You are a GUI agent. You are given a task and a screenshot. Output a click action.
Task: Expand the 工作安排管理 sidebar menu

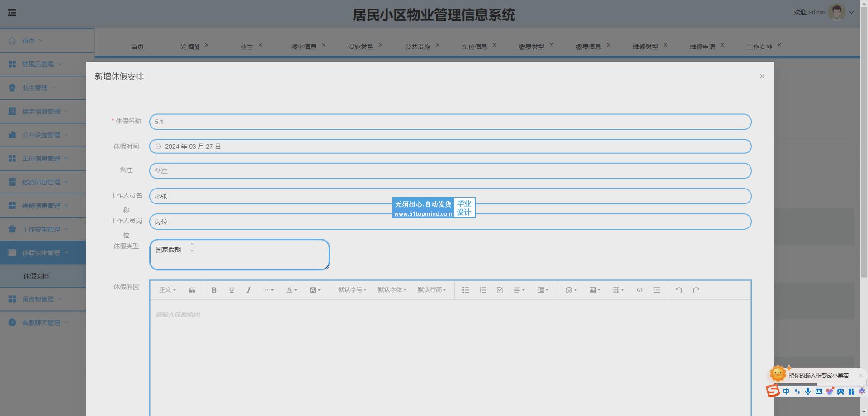pyautogui.click(x=43, y=229)
